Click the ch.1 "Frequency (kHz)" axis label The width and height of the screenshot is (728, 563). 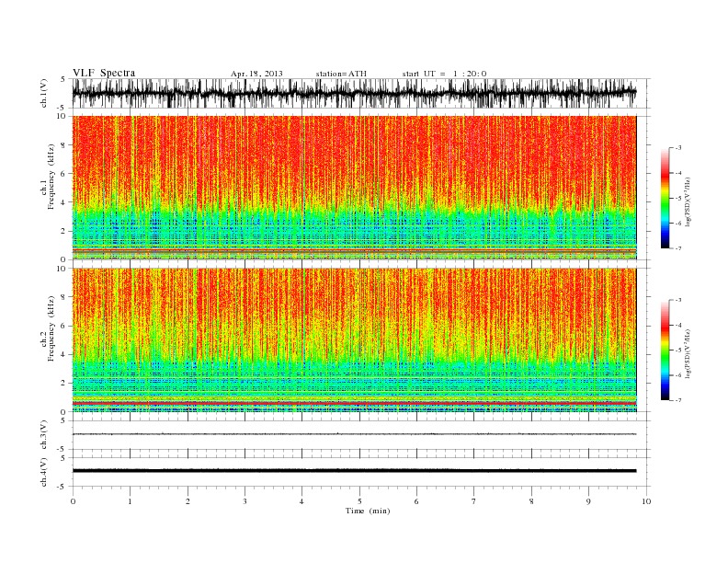coord(51,177)
